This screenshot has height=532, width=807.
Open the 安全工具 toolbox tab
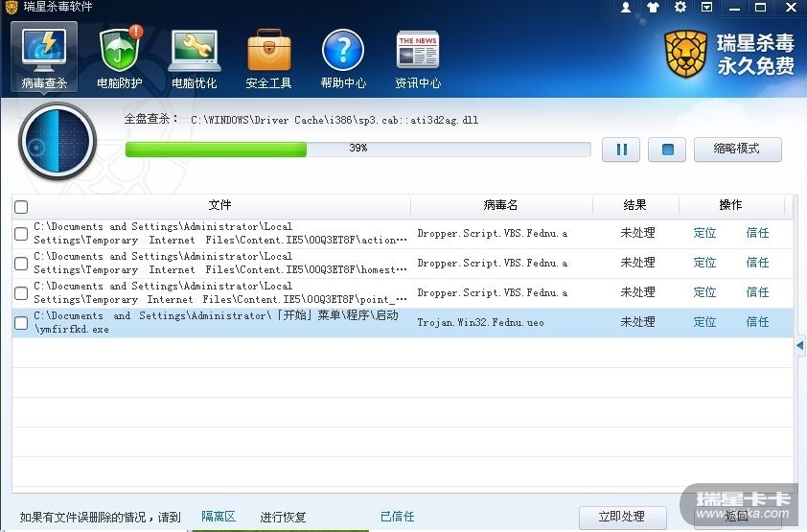tap(268, 58)
